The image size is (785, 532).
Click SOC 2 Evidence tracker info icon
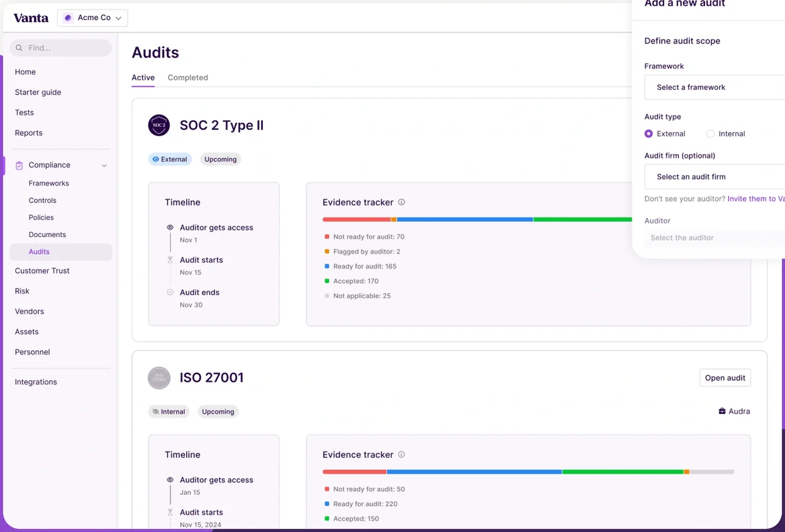click(x=401, y=202)
